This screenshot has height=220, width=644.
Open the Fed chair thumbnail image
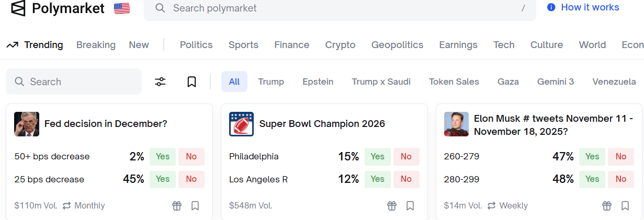27,124
